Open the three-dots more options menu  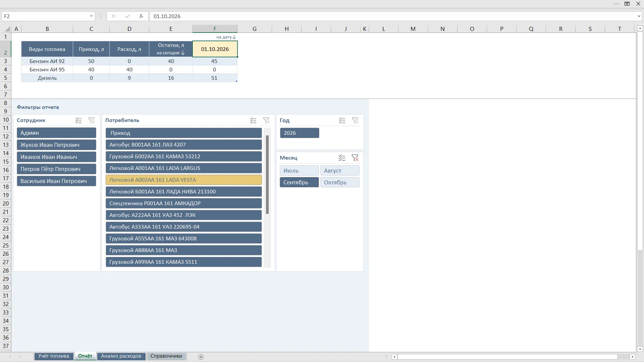click(x=616, y=4)
